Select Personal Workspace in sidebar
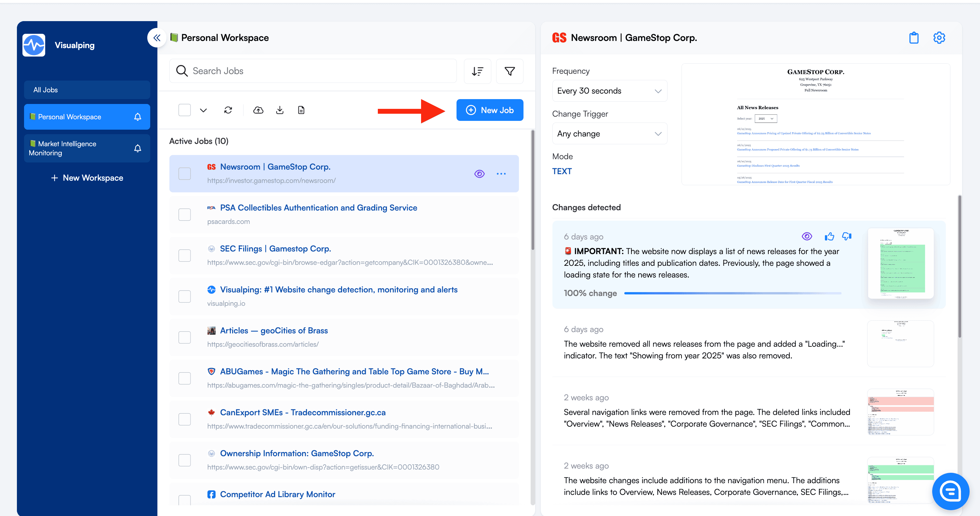The image size is (980, 516). [87, 117]
